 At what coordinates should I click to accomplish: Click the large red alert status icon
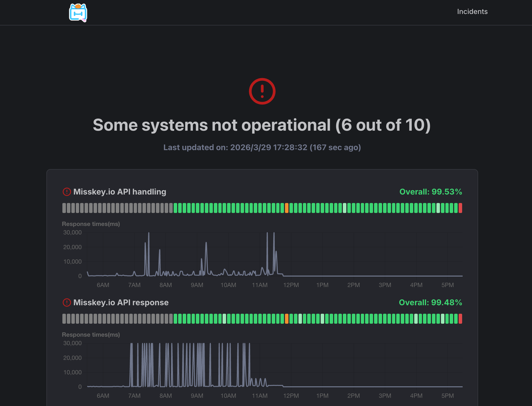(262, 91)
